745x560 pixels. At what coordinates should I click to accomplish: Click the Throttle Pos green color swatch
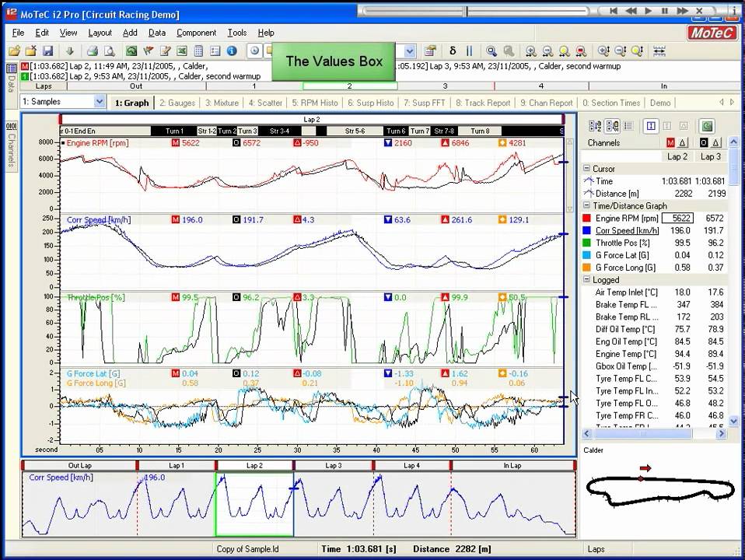pos(587,243)
